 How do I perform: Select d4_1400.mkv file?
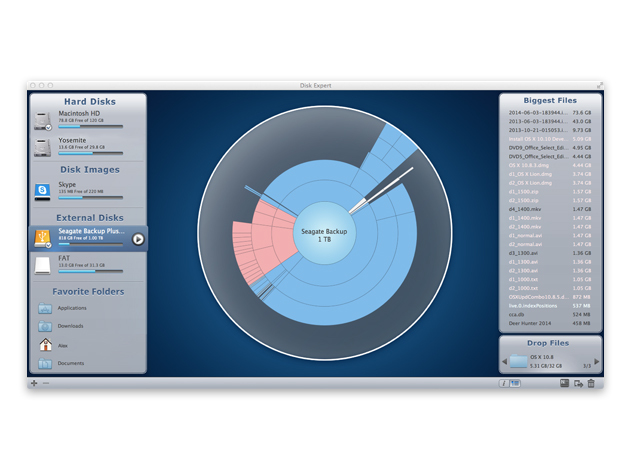tap(550, 209)
